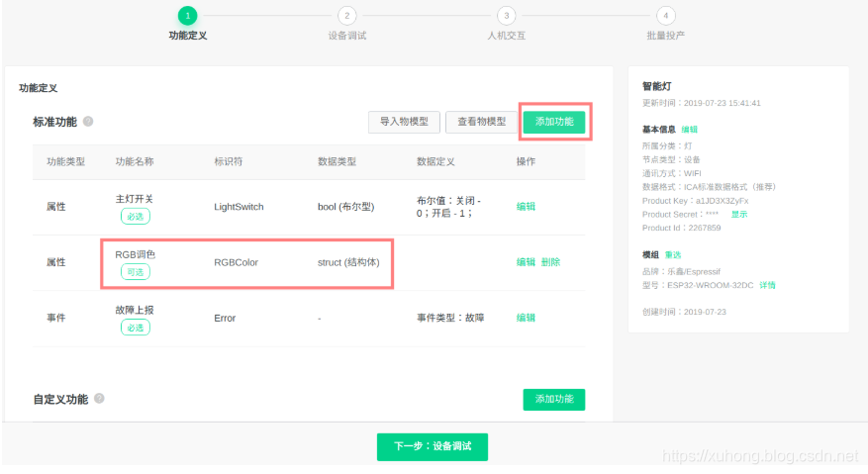Click 所属分类：灯 text
This screenshot has height=474, width=868.
[x=667, y=146]
